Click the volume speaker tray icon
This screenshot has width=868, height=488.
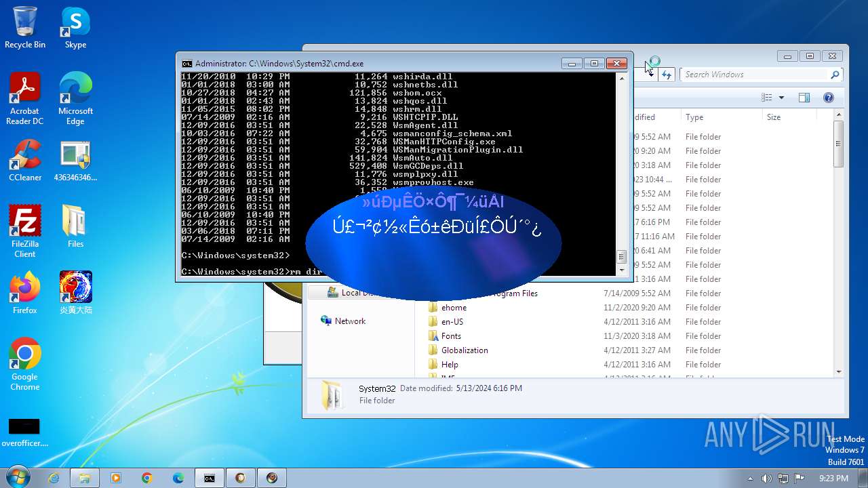767,479
